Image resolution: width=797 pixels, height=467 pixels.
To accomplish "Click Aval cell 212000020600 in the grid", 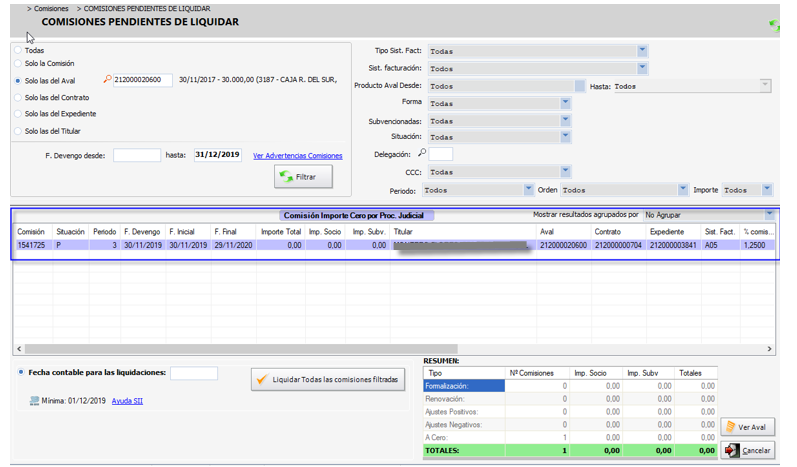I will pyautogui.click(x=563, y=245).
